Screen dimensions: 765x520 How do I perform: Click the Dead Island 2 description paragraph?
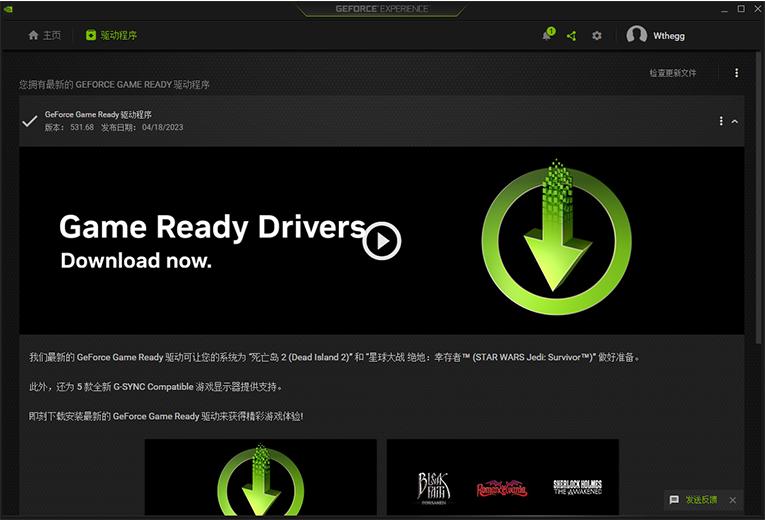(x=334, y=357)
